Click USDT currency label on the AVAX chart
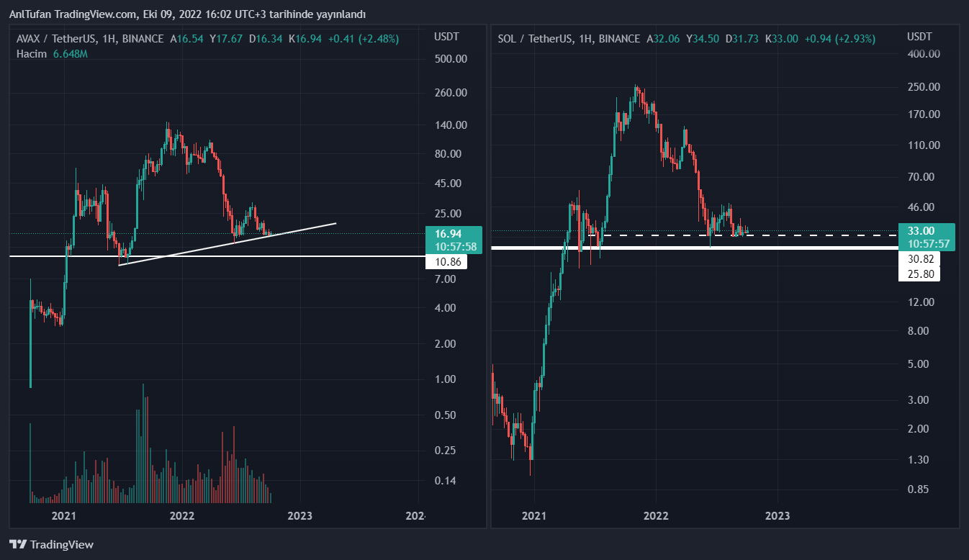Image resolution: width=969 pixels, height=560 pixels. (447, 37)
